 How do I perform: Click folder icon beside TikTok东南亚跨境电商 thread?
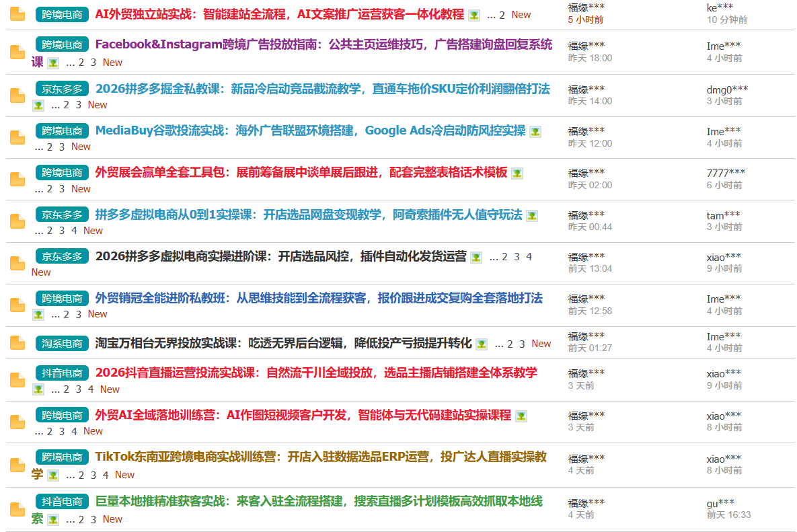17,465
